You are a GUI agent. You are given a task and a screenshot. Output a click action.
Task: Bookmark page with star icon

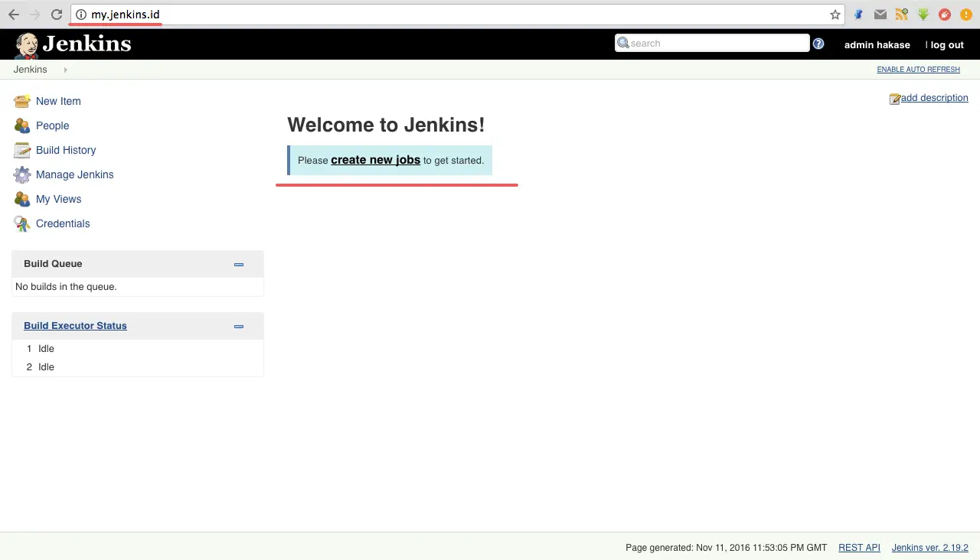pos(835,15)
